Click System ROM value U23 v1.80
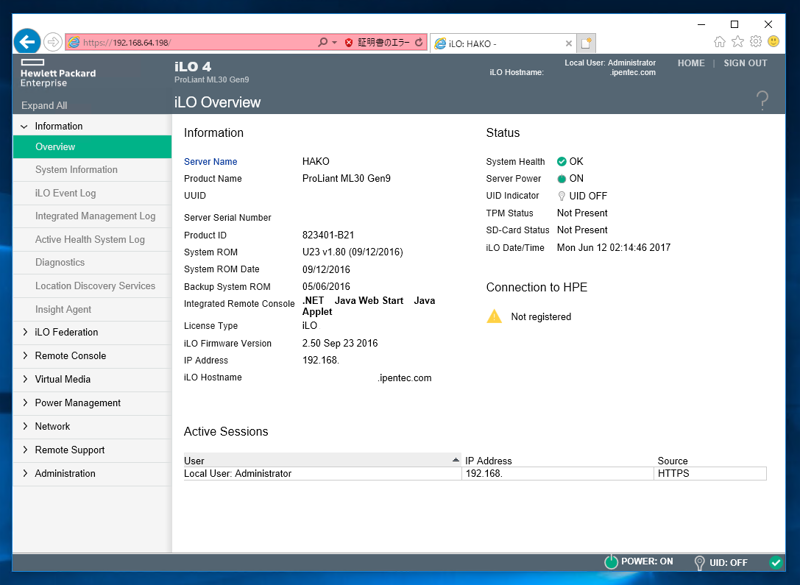800x585 pixels. point(353,252)
